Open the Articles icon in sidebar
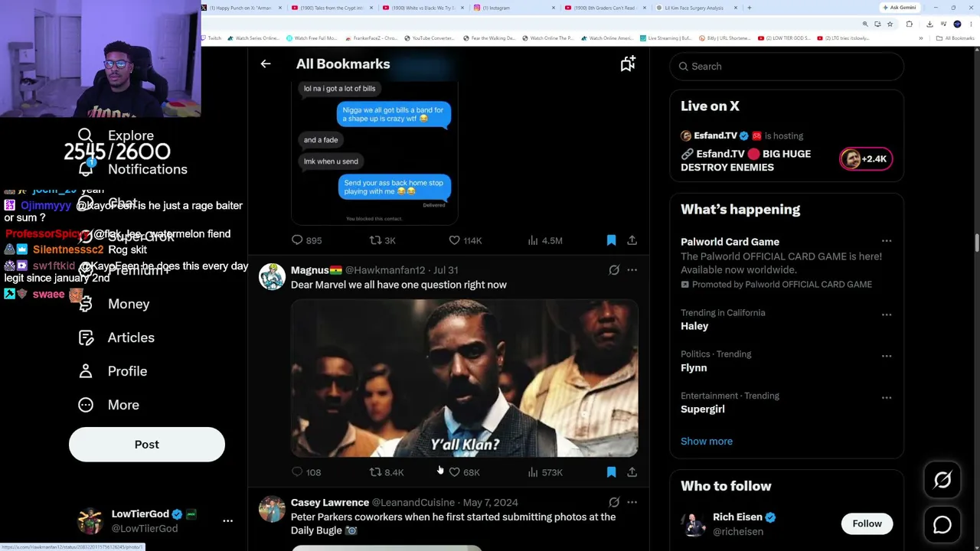This screenshot has width=980, height=551. click(86, 337)
